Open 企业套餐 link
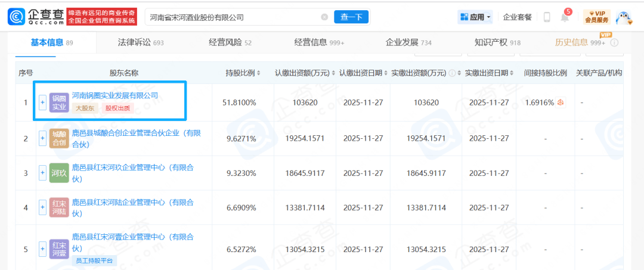This screenshot has height=270, width=644. [518, 17]
